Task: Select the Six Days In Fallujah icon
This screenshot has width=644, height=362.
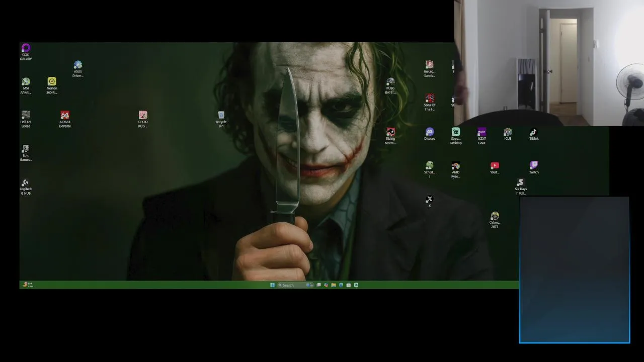Action: [521, 187]
